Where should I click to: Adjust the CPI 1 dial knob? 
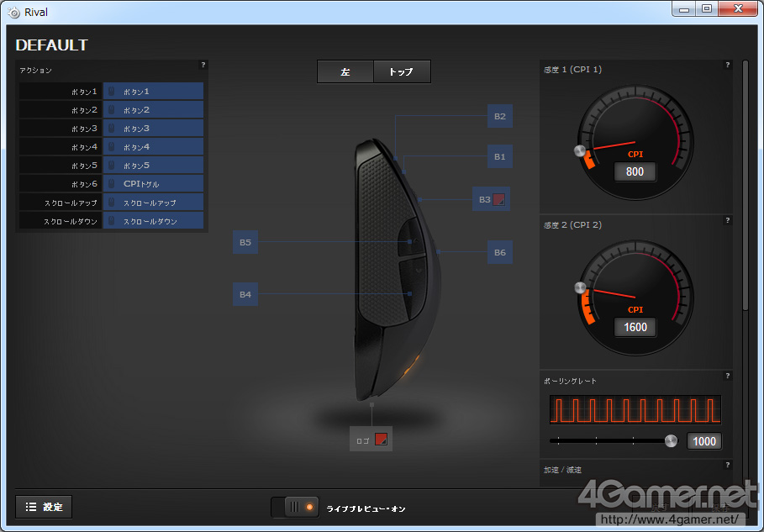tap(580, 150)
